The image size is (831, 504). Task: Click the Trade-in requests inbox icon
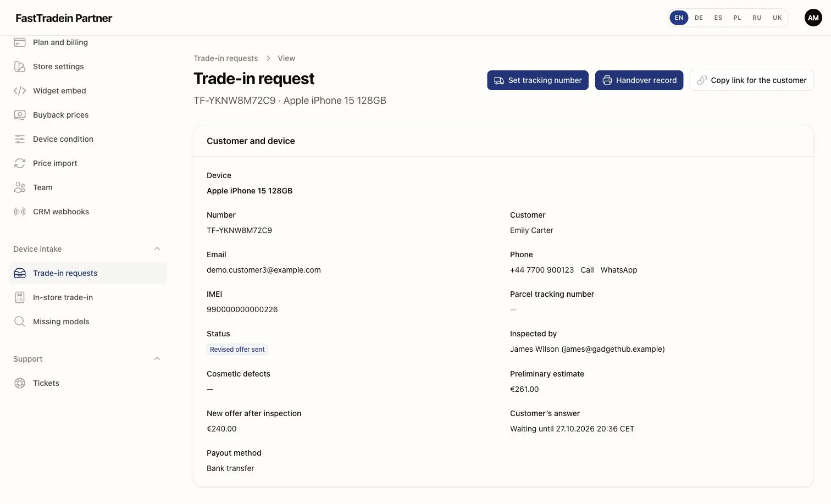tap(20, 273)
